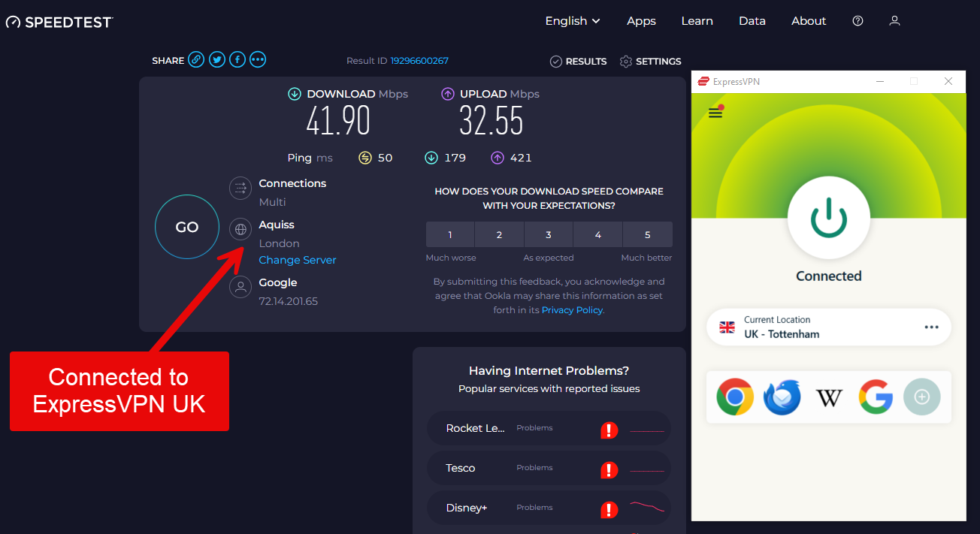Launch Google shortcut in ExpressVPN
Image resolution: width=980 pixels, height=534 pixels.
point(876,397)
